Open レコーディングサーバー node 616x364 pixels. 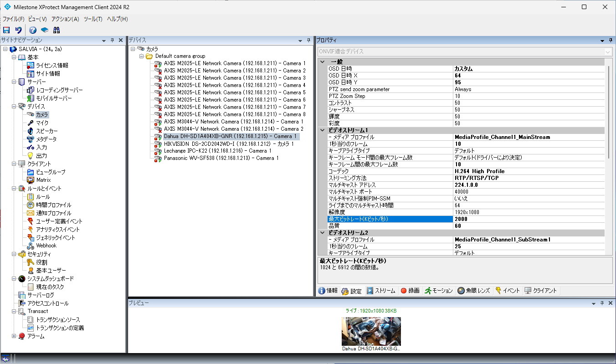(x=59, y=90)
